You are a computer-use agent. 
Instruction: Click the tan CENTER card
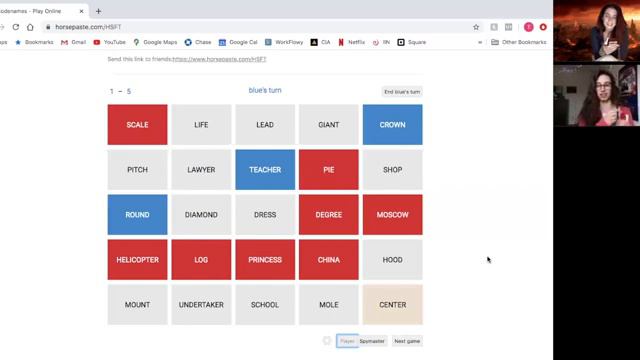pos(393,304)
